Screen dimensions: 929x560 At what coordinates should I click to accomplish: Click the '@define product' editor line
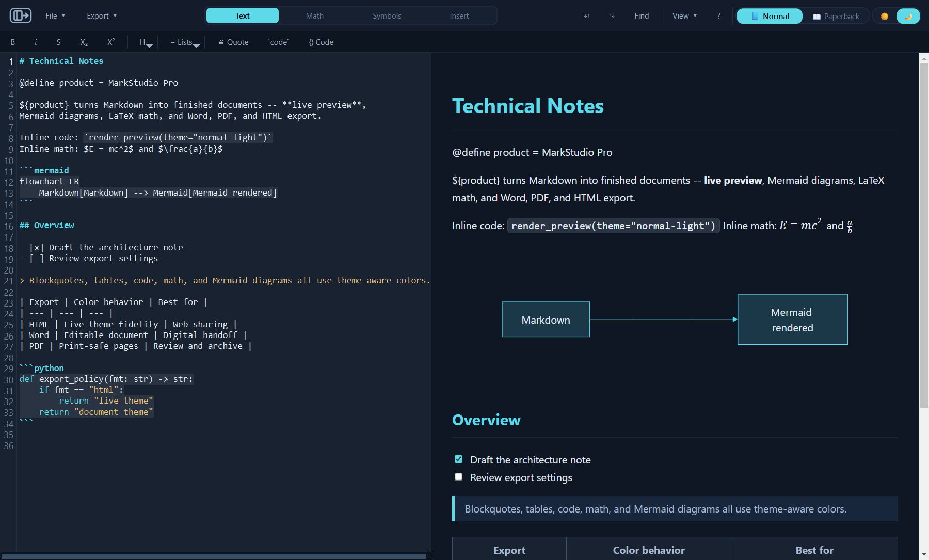tap(99, 83)
